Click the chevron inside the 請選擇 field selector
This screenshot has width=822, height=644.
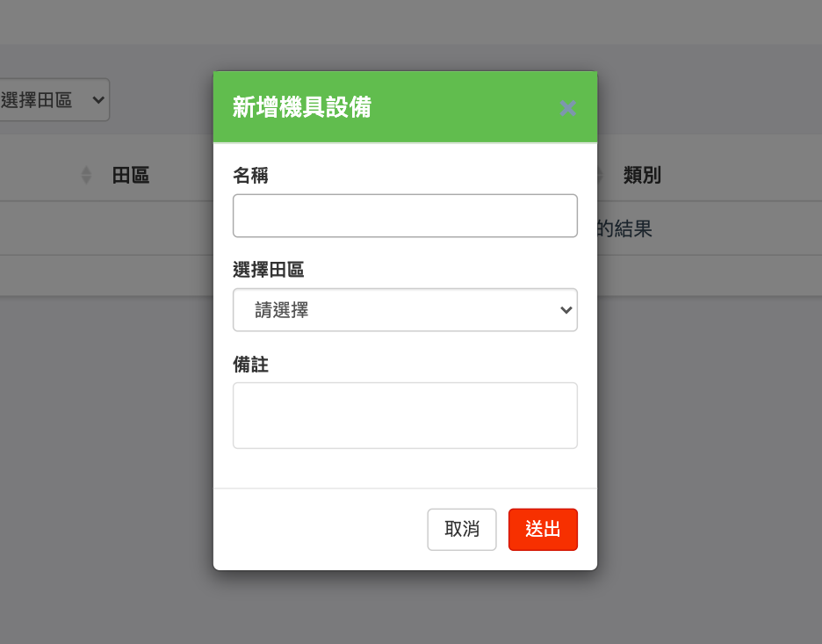(566, 309)
